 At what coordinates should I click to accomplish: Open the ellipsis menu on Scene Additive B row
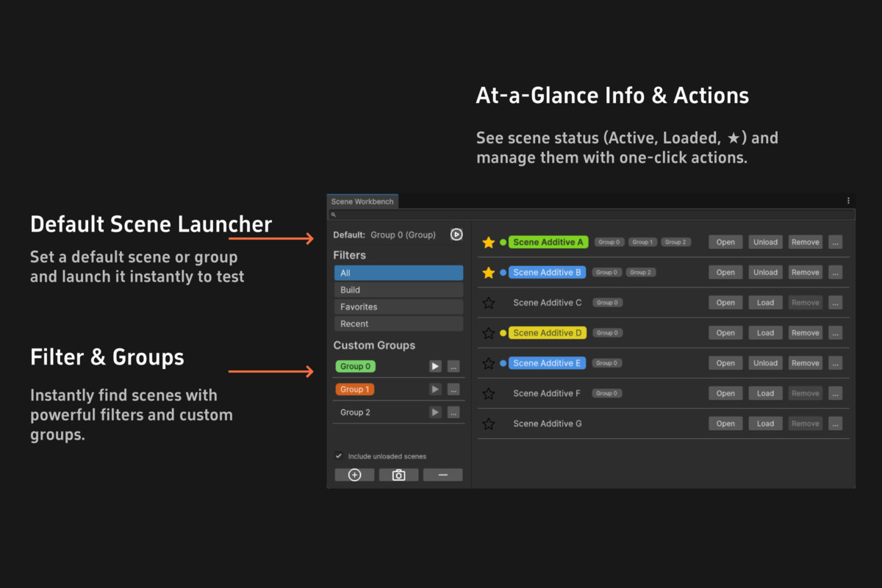pos(835,271)
